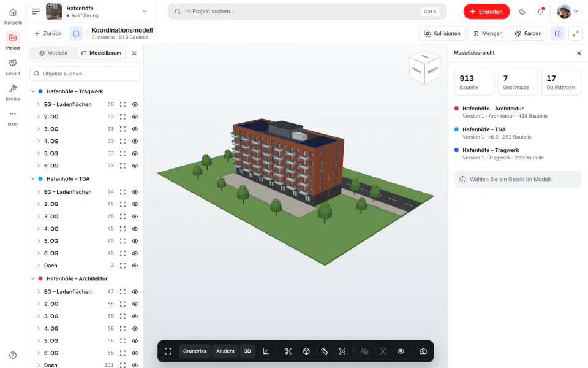Open Kollisionen clash detection

pos(442,33)
